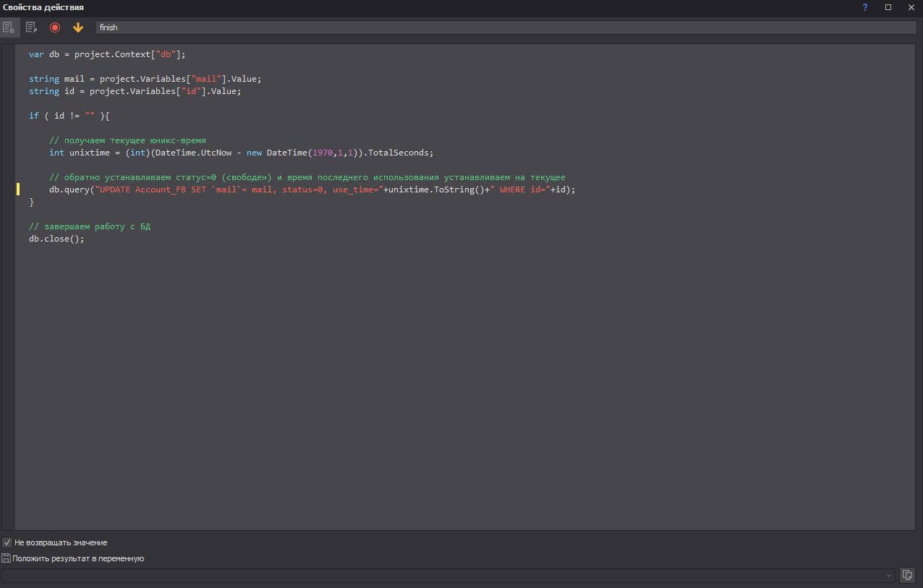Image resolution: width=923 pixels, height=588 pixels.
Task: Maximize the Свойства действия window
Action: pyautogui.click(x=888, y=7)
